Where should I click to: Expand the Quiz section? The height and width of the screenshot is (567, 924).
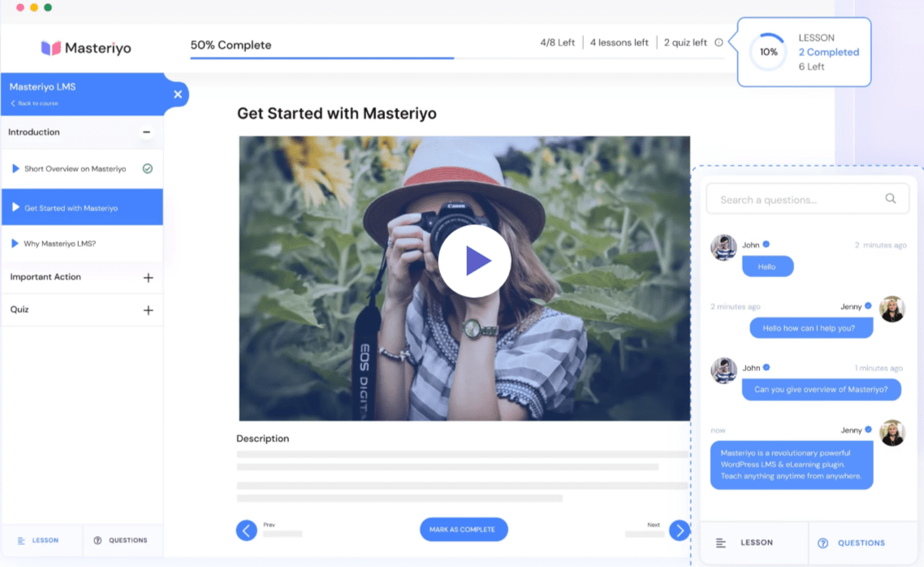coord(147,309)
